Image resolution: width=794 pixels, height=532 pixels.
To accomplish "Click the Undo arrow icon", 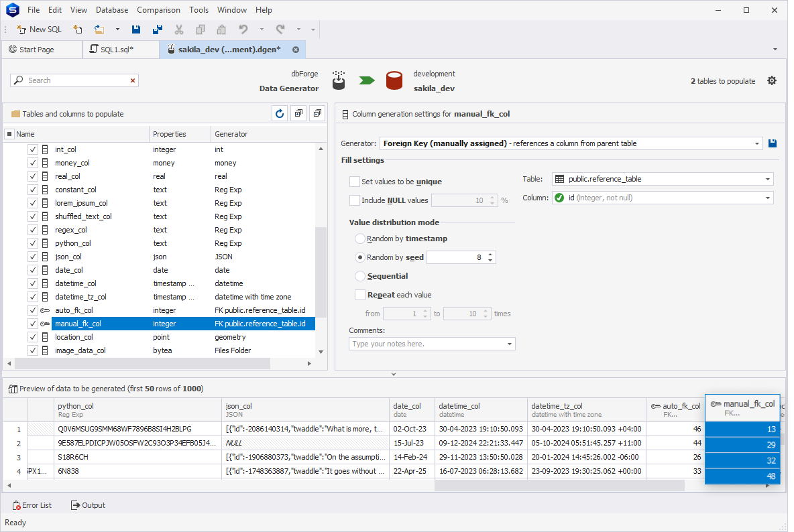I will tap(243, 29).
